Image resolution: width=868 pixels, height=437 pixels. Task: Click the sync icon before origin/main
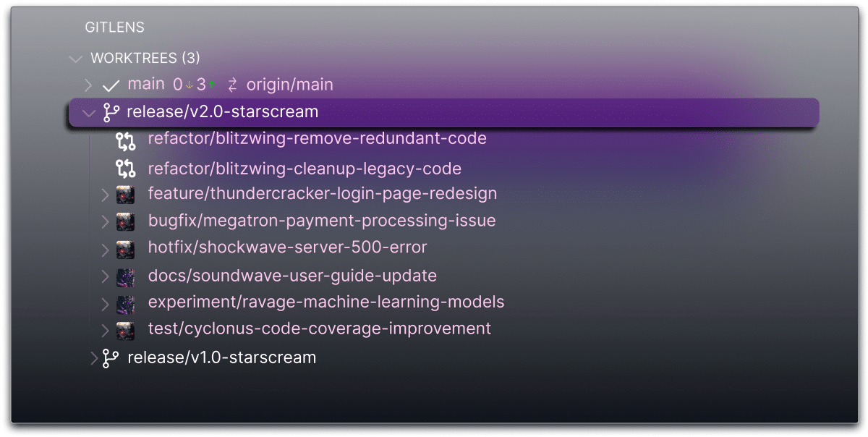231,84
